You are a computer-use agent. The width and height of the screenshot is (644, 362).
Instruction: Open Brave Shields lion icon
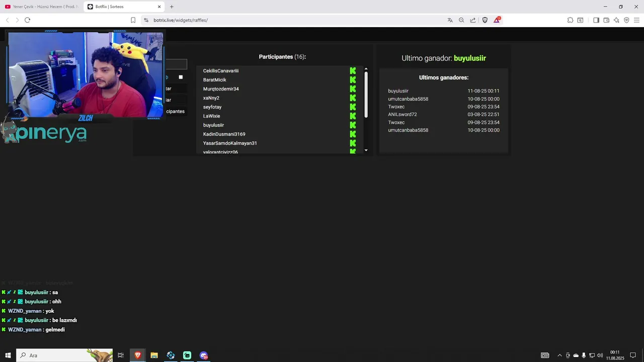pyautogui.click(x=485, y=20)
